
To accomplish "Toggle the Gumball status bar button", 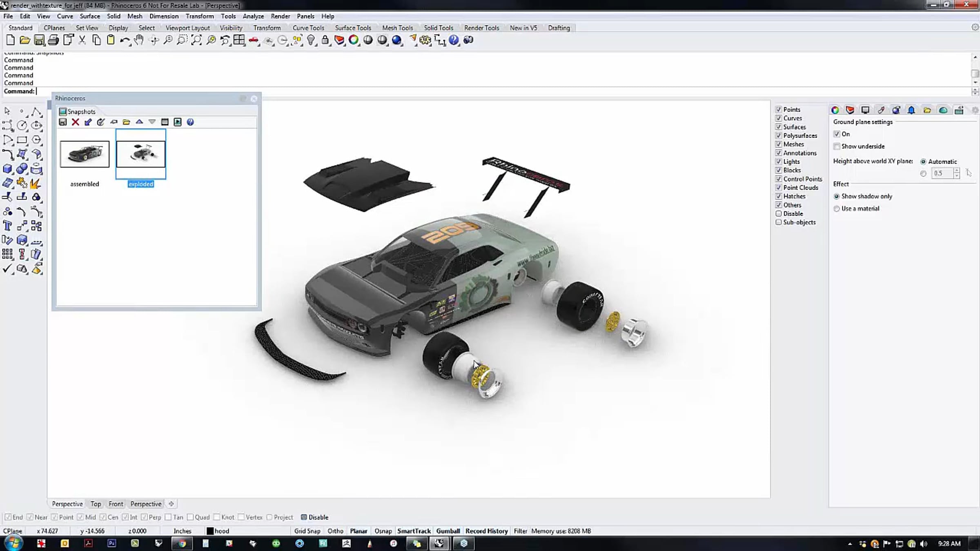I will [x=448, y=531].
